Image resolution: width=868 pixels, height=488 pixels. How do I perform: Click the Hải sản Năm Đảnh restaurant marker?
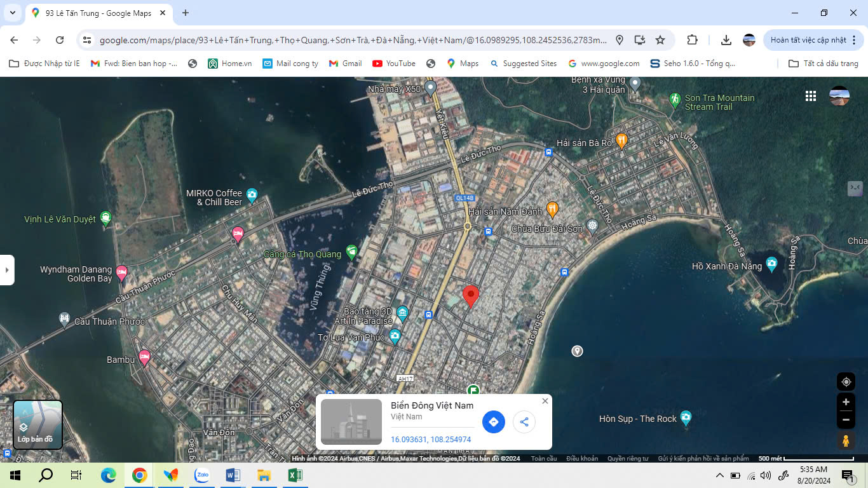[x=552, y=208]
